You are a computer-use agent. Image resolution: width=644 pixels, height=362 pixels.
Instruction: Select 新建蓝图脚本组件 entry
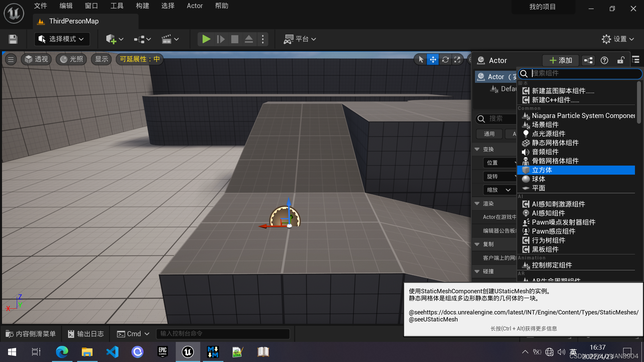pyautogui.click(x=576, y=91)
